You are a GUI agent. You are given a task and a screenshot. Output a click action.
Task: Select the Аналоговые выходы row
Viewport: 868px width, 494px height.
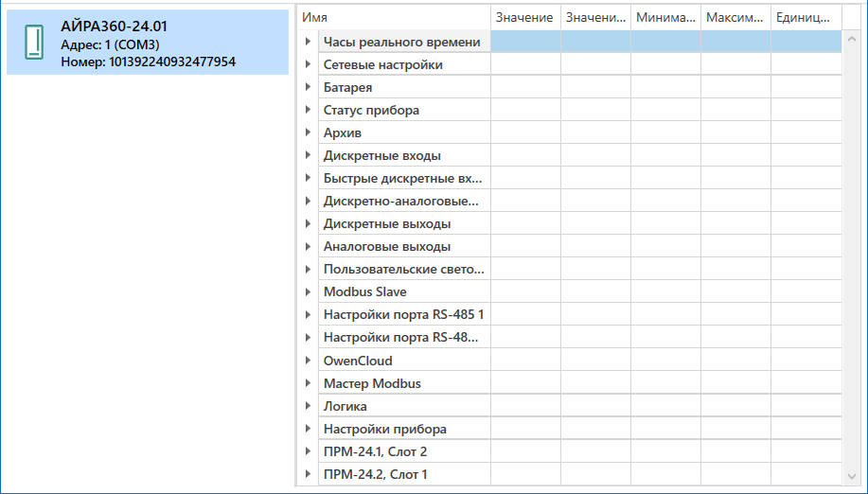pyautogui.click(x=386, y=247)
